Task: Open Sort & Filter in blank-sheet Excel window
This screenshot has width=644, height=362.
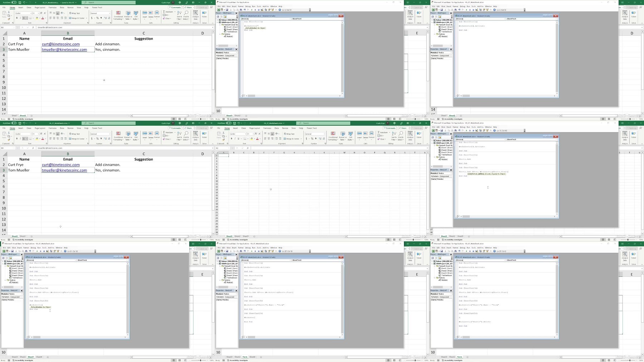Action: [394, 136]
